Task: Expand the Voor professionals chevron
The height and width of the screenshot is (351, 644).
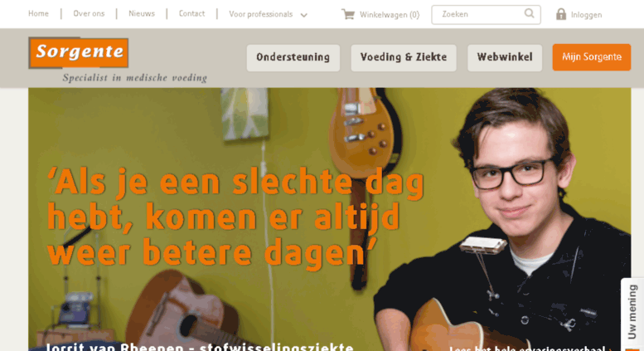Action: (304, 15)
